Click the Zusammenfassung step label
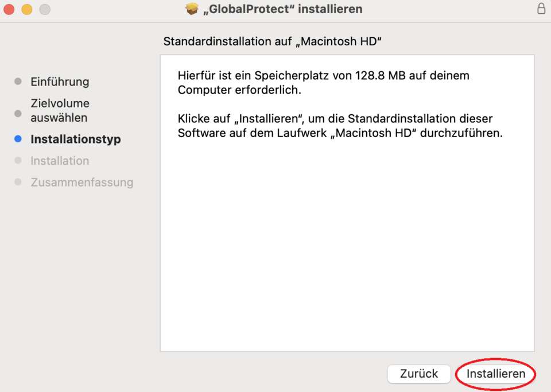 82,183
